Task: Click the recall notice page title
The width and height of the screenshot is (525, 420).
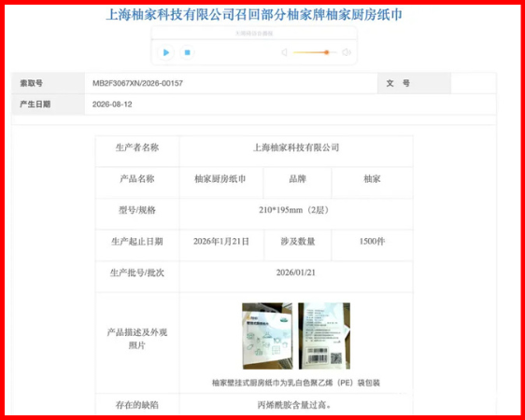Action: (254, 15)
